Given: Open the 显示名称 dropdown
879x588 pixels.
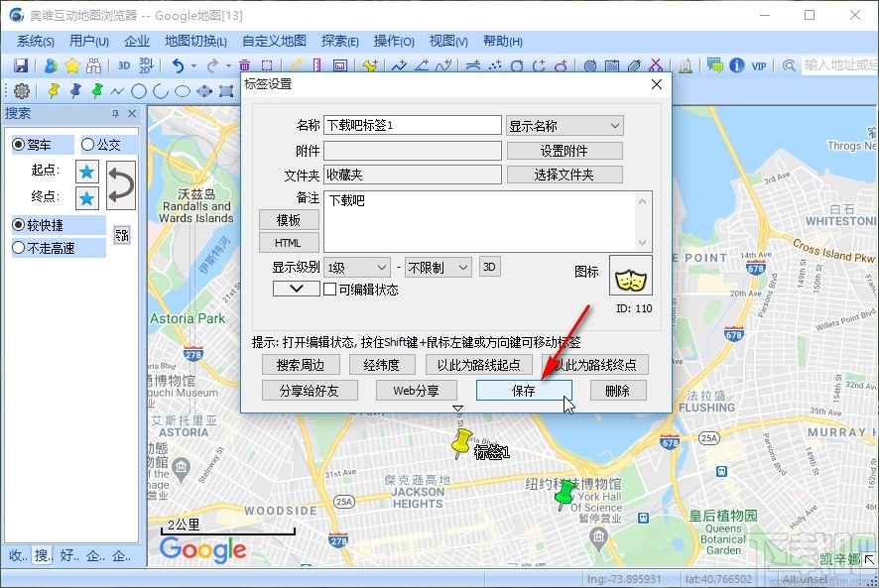Looking at the screenshot, I should coord(564,125).
